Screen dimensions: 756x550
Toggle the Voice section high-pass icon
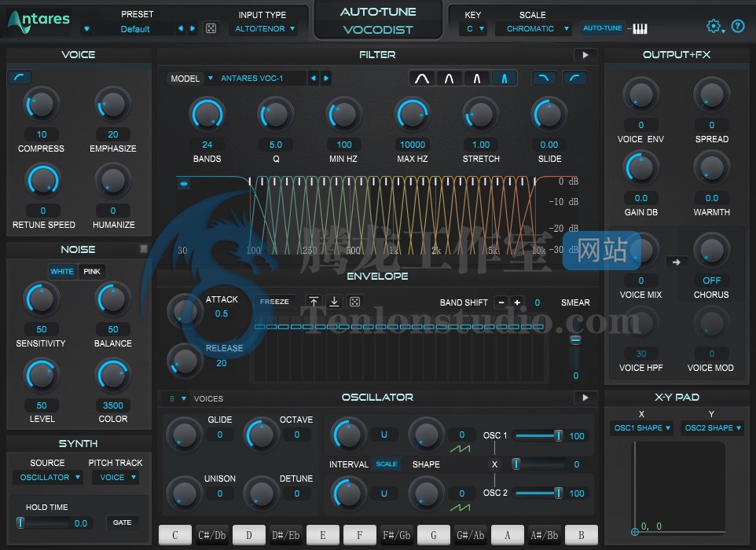tap(20, 77)
